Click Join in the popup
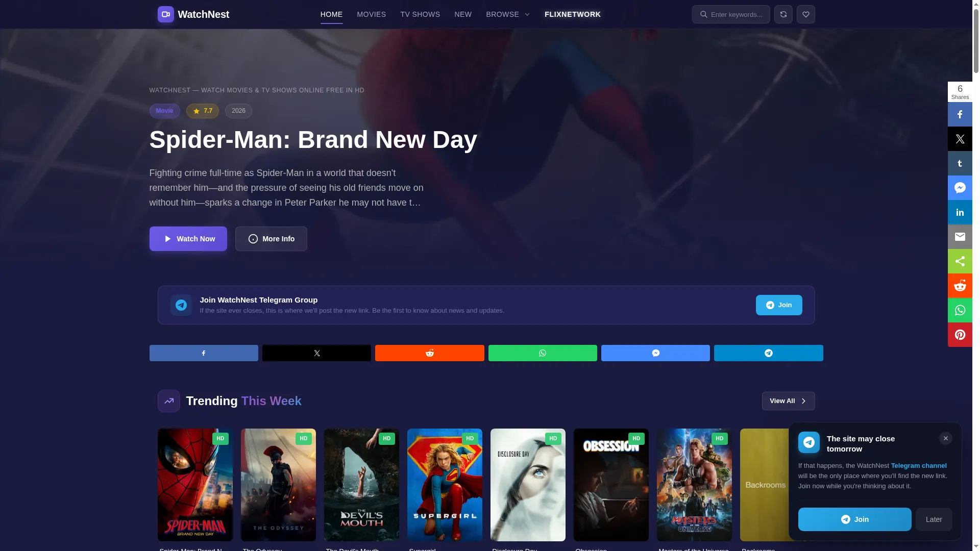Screen dimensions: 980x551 854,519
